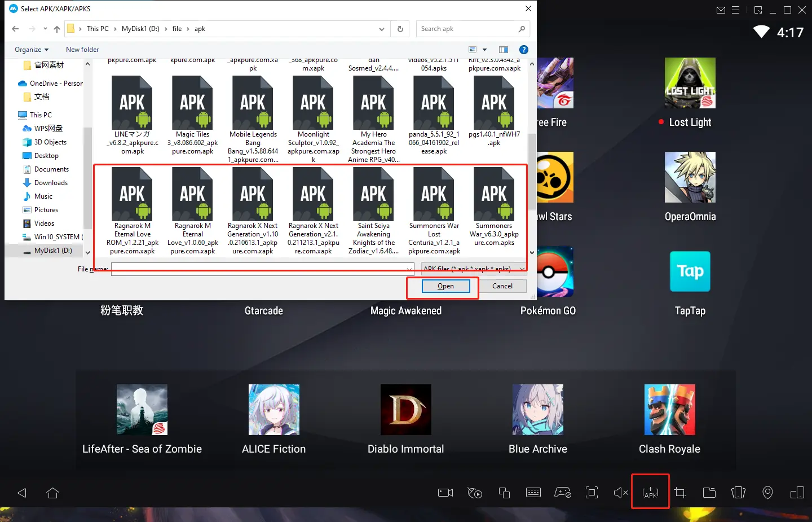Click the Android back triangle button
This screenshot has width=812, height=522.
22,493
